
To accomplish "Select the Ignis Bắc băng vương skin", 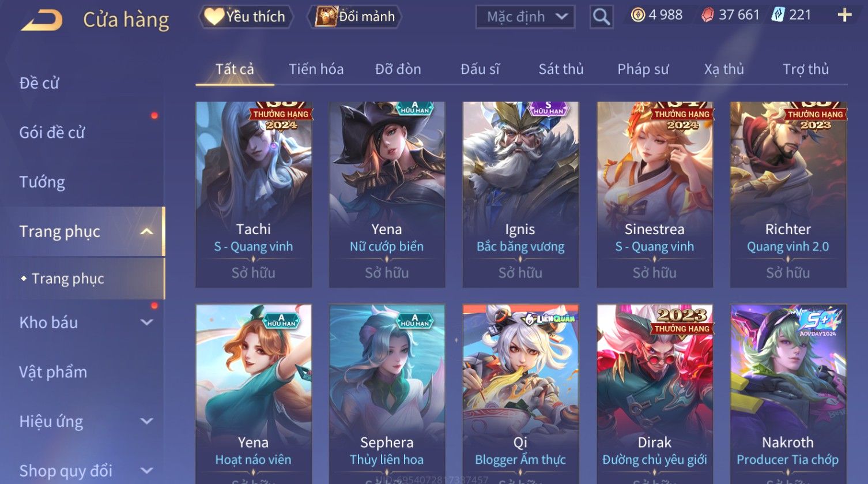I will [520, 194].
